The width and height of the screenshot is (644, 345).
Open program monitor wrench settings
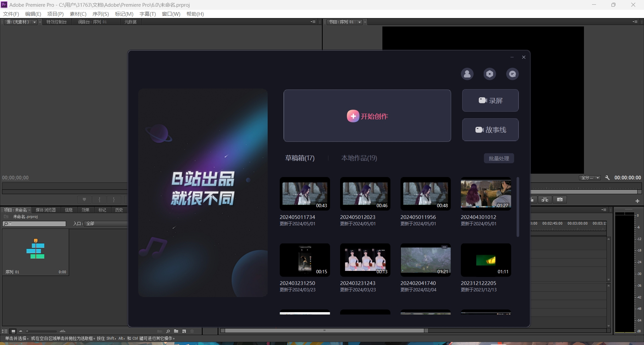tap(607, 178)
